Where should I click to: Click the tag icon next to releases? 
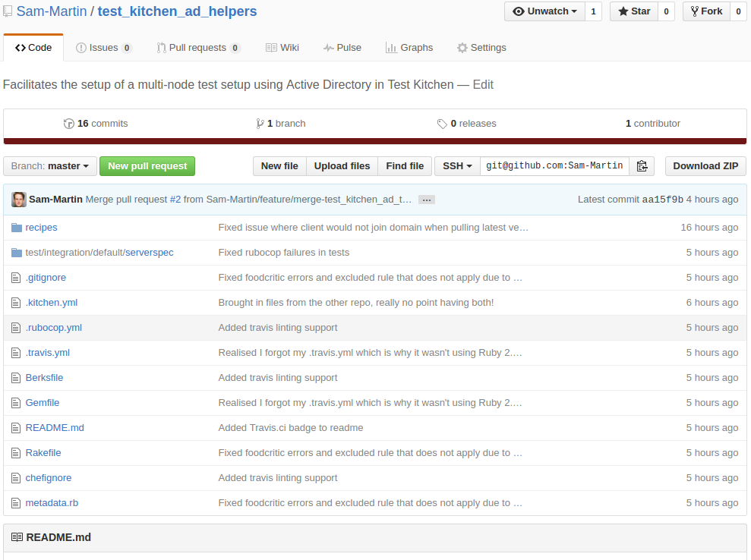point(442,124)
